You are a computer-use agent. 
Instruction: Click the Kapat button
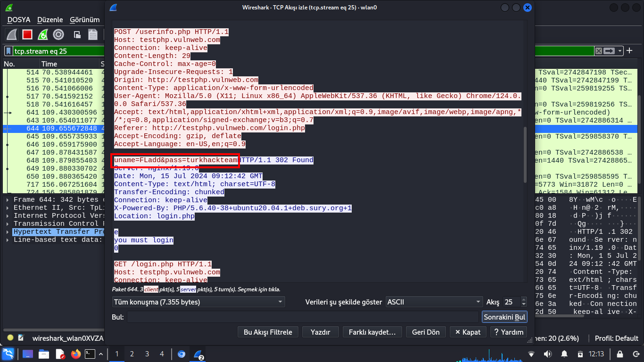(x=468, y=332)
